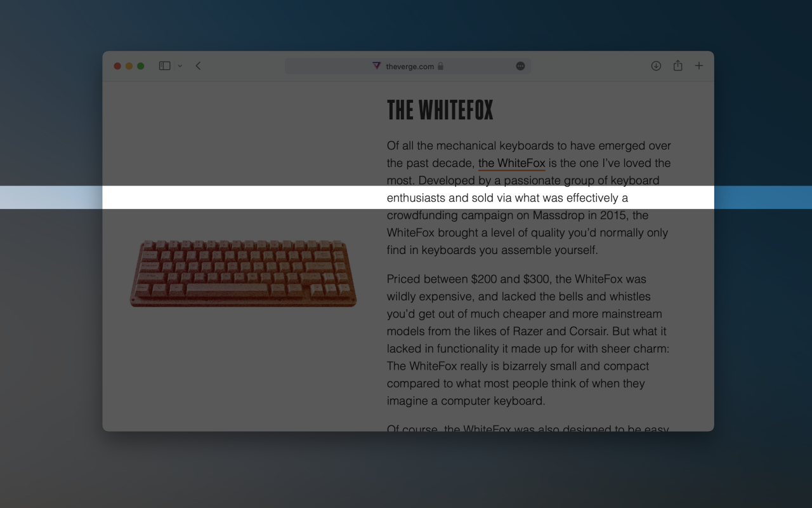Click the lock icon beside theverge.com
812x508 pixels.
pyautogui.click(x=441, y=66)
